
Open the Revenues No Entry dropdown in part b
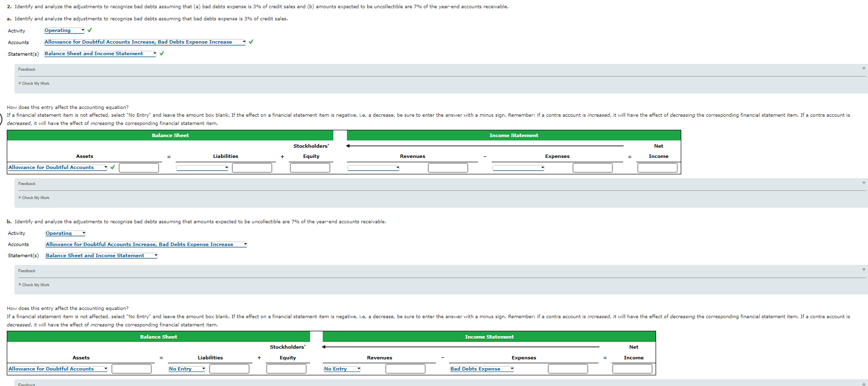(x=342, y=369)
